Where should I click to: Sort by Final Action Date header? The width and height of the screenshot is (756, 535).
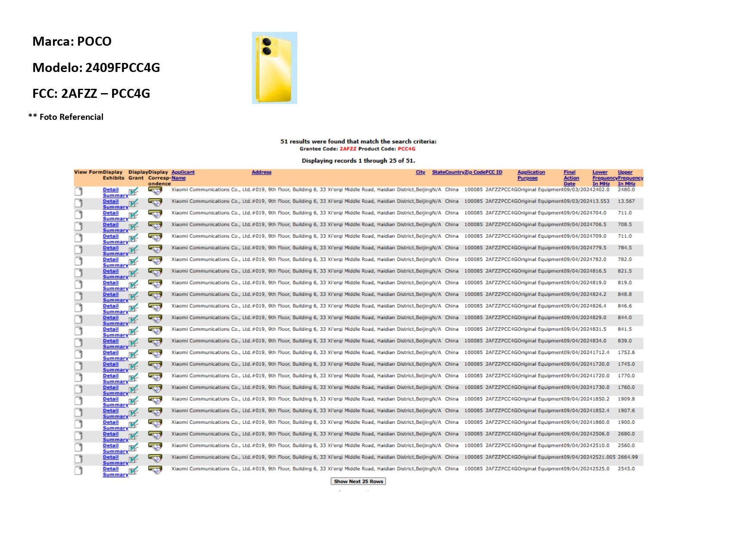click(x=571, y=178)
